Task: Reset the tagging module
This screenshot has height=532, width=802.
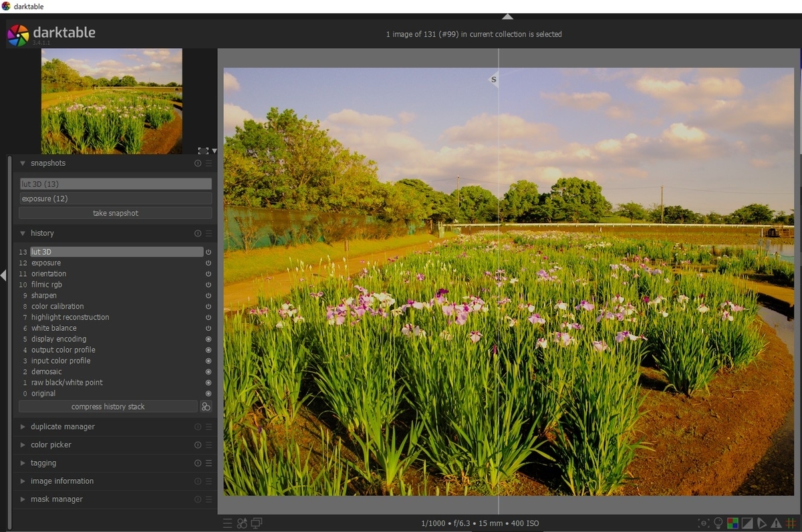Action: (x=198, y=463)
